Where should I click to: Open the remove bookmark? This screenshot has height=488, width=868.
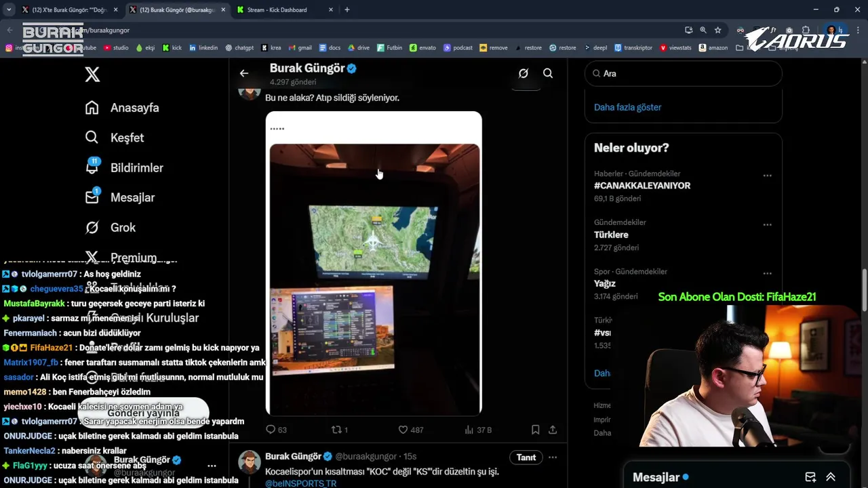pyautogui.click(x=494, y=48)
